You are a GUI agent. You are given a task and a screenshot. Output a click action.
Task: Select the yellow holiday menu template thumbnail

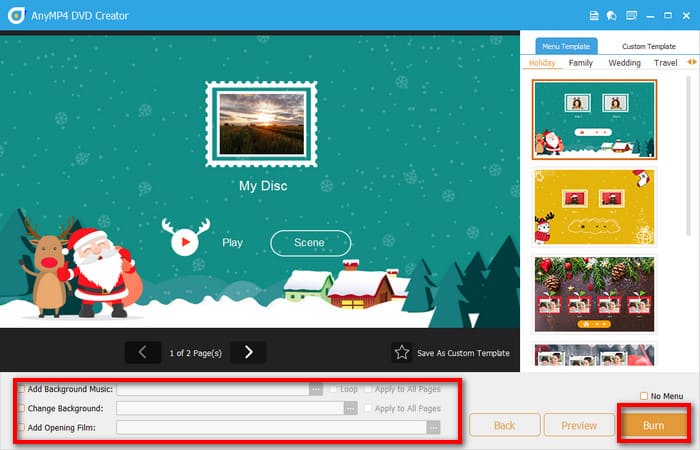tap(595, 207)
